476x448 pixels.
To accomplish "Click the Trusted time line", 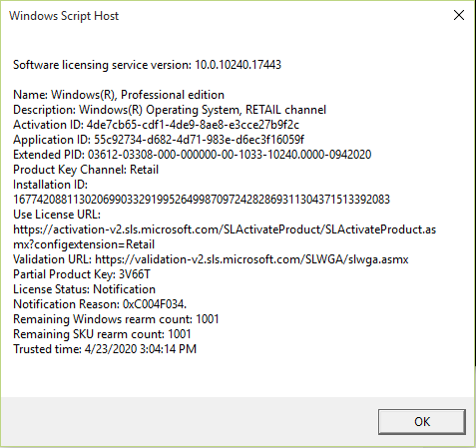I will coord(105,349).
